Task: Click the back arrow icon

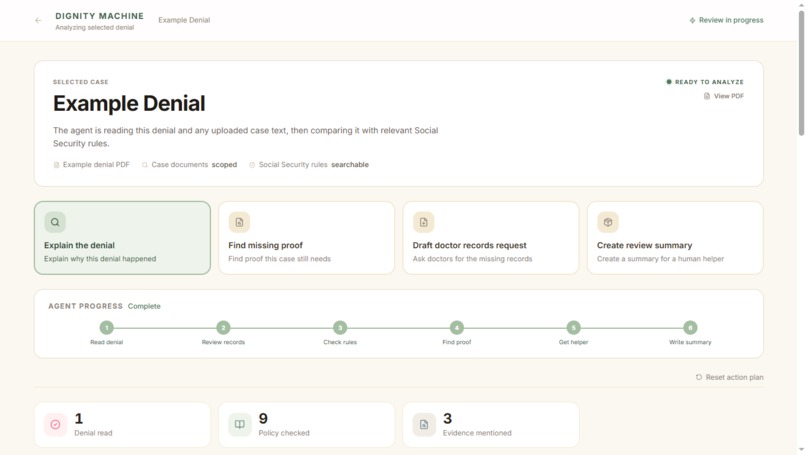Action: click(x=38, y=21)
